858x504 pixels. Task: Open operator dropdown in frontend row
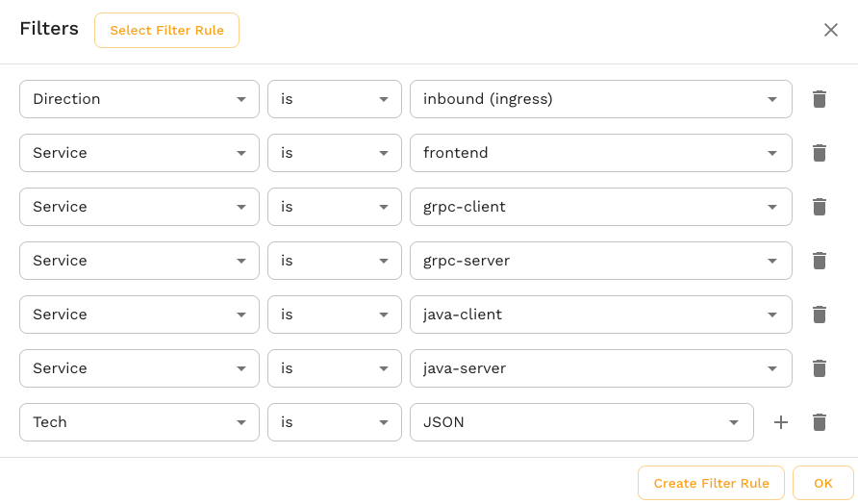[335, 153]
